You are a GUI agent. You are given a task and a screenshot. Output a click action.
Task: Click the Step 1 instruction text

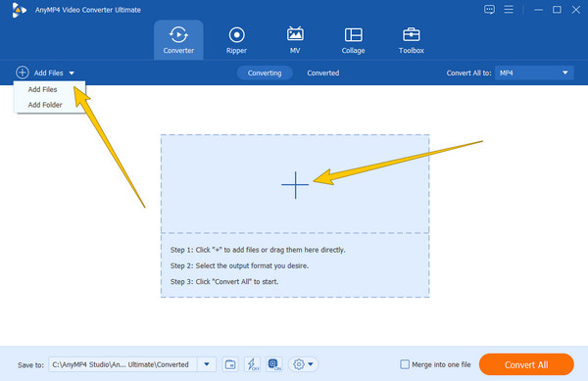point(258,250)
